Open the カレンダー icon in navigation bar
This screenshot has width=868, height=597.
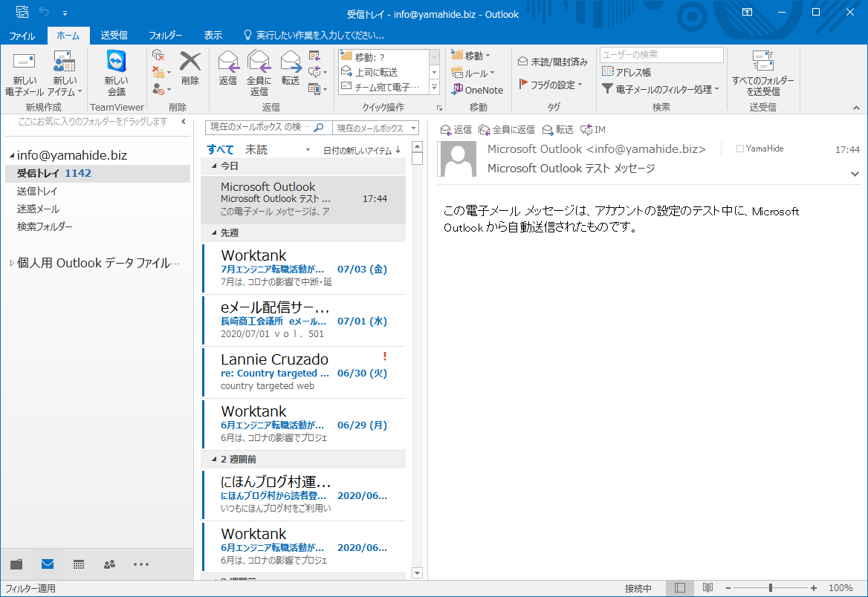[78, 565]
